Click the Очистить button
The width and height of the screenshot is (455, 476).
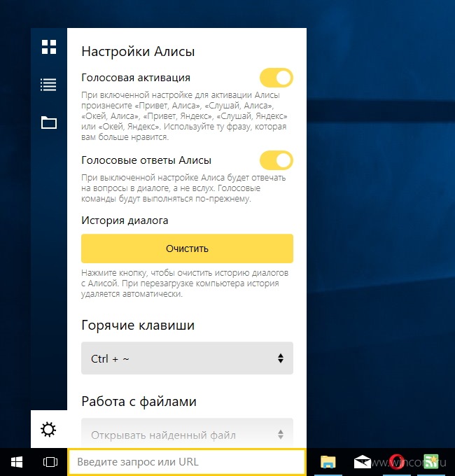tap(187, 248)
